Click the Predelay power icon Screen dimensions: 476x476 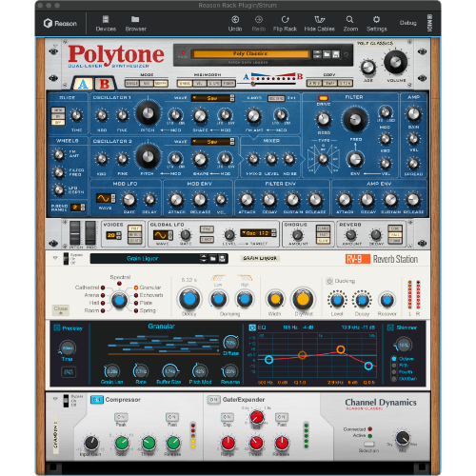tap(57, 327)
